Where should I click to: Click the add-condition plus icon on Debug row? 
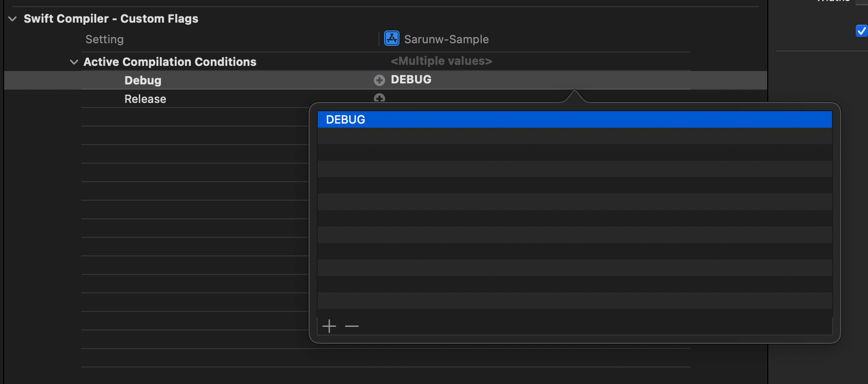(379, 80)
